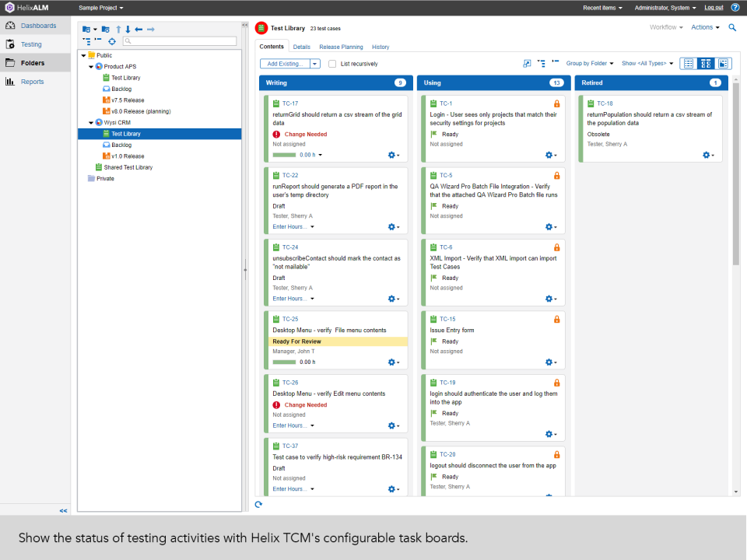Open the Actions menu

(x=705, y=27)
